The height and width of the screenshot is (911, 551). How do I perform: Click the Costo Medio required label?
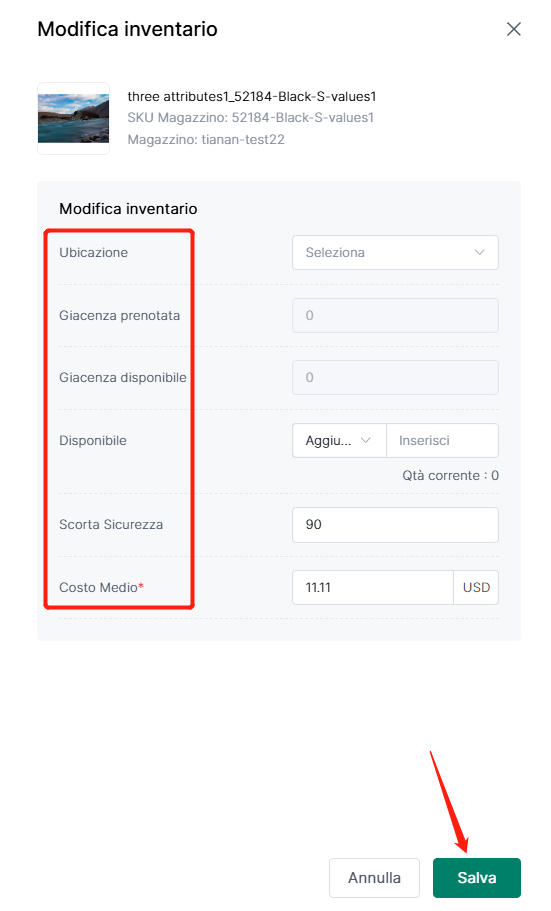pyautogui.click(x=101, y=587)
